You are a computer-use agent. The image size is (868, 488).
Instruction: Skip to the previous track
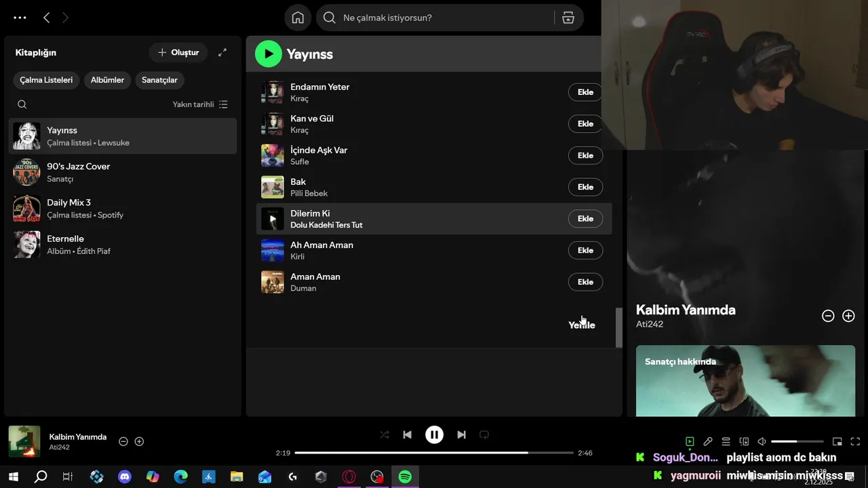[x=407, y=434]
